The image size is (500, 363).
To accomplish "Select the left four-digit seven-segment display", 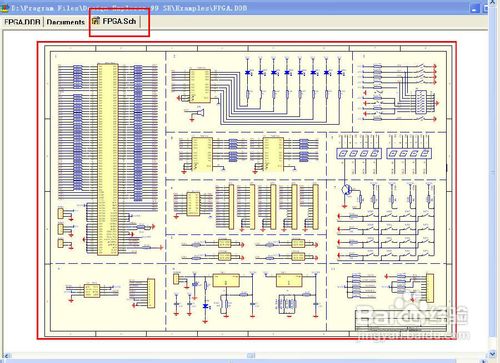I will [x=359, y=154].
